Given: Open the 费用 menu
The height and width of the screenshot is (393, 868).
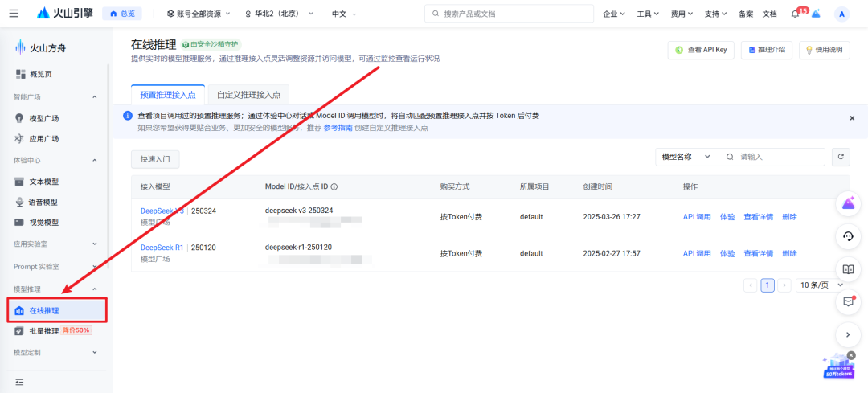Looking at the screenshot, I should point(682,14).
